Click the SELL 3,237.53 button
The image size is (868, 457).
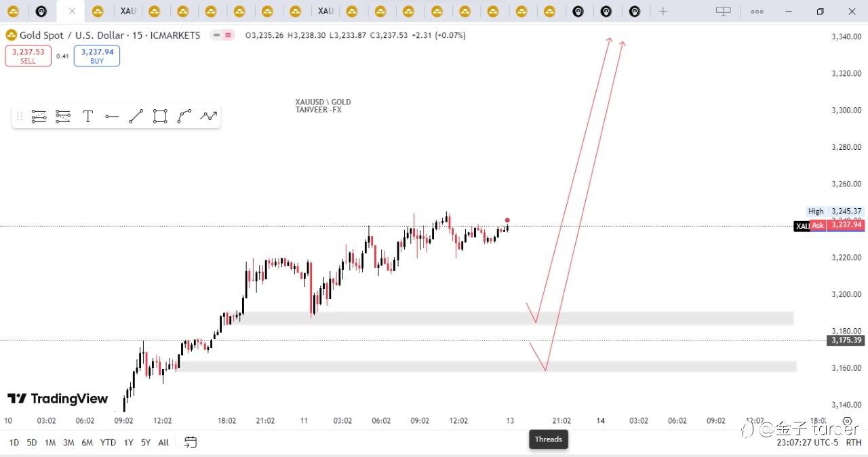pyautogui.click(x=28, y=56)
